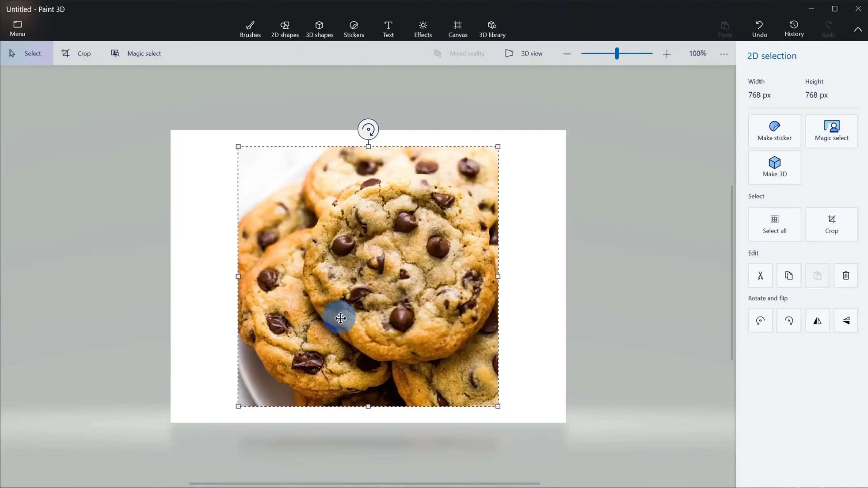868x488 pixels.
Task: Click the Make 3D button
Action: tap(774, 167)
